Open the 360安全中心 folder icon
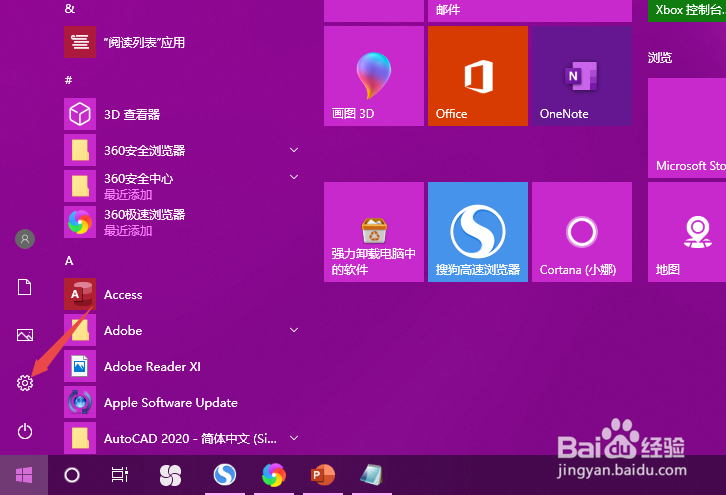Image resolution: width=726 pixels, height=495 pixels. [80, 186]
